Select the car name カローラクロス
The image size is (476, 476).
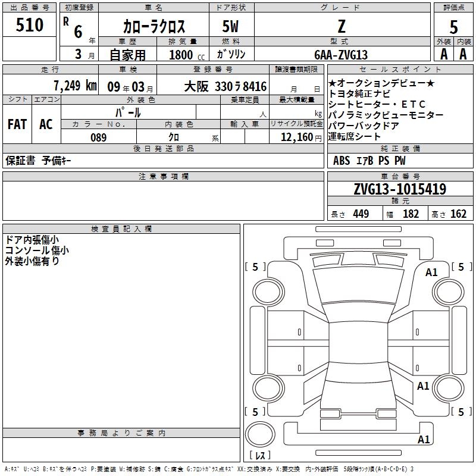coord(154,27)
